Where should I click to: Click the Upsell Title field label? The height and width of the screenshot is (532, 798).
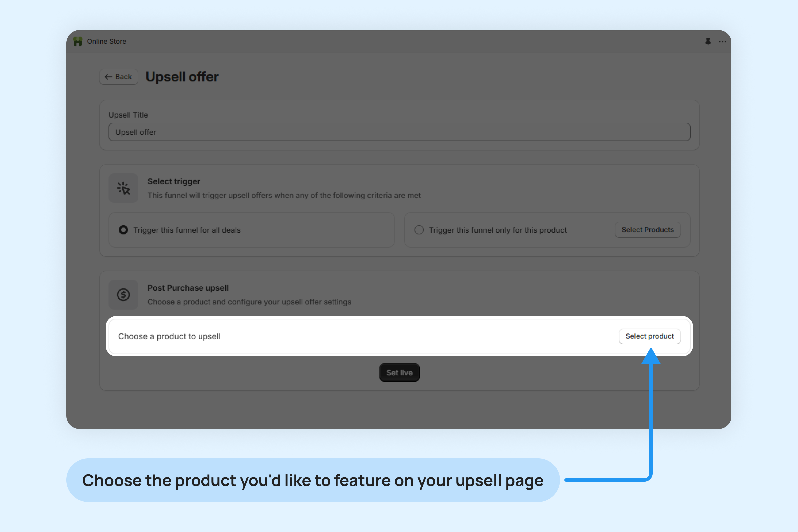point(128,115)
